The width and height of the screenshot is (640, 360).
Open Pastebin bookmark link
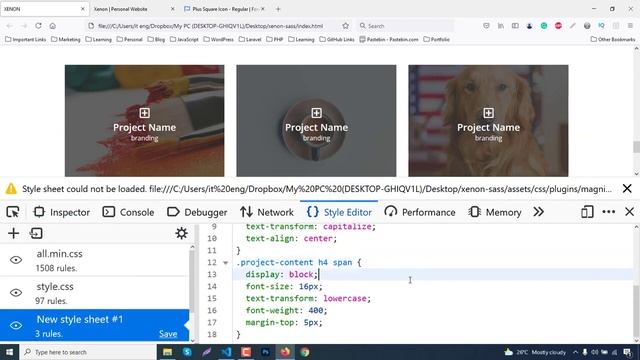click(x=389, y=40)
